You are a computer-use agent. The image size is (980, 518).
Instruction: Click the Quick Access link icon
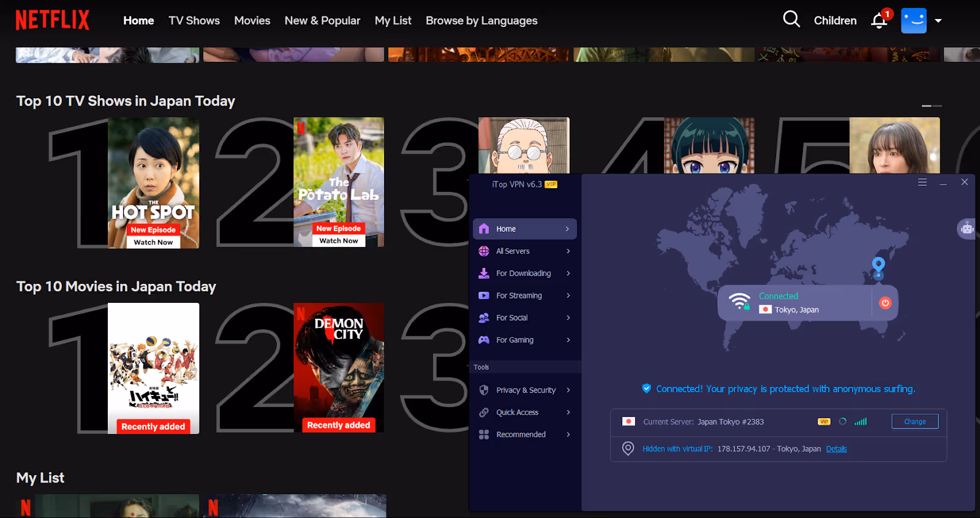(x=484, y=413)
